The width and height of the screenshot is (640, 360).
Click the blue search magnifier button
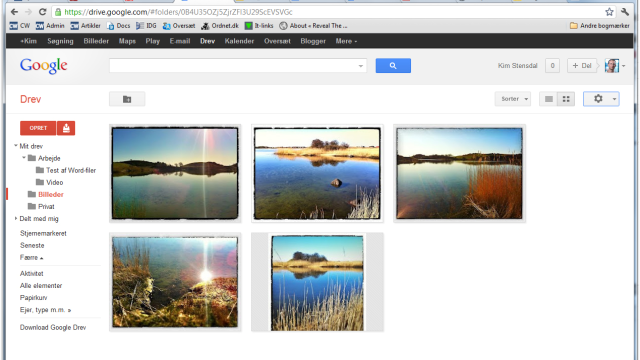click(x=393, y=65)
